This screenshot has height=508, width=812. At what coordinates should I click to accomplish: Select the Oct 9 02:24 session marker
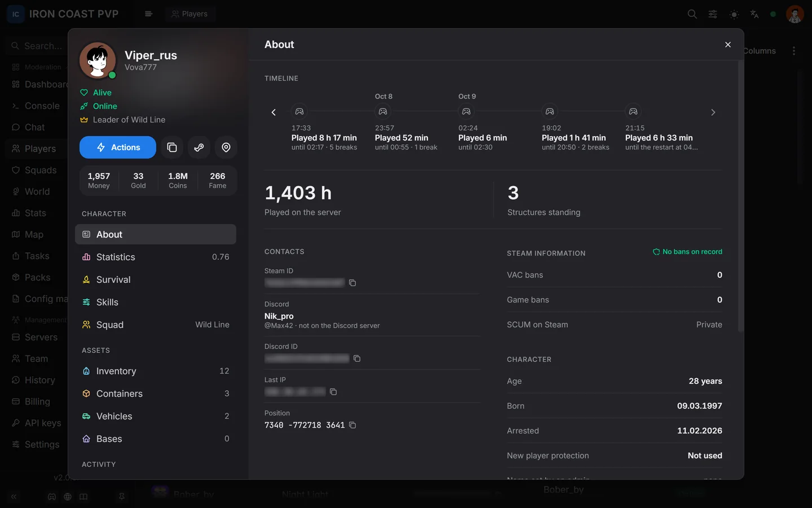click(x=466, y=112)
